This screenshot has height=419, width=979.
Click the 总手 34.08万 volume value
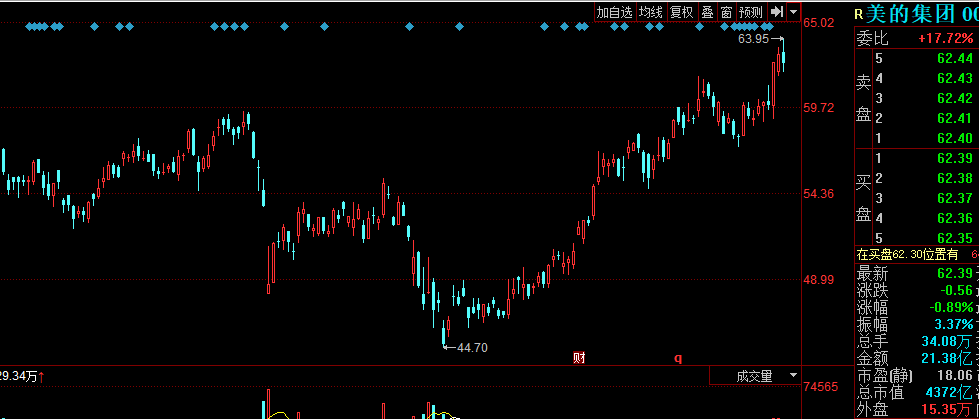coord(947,342)
